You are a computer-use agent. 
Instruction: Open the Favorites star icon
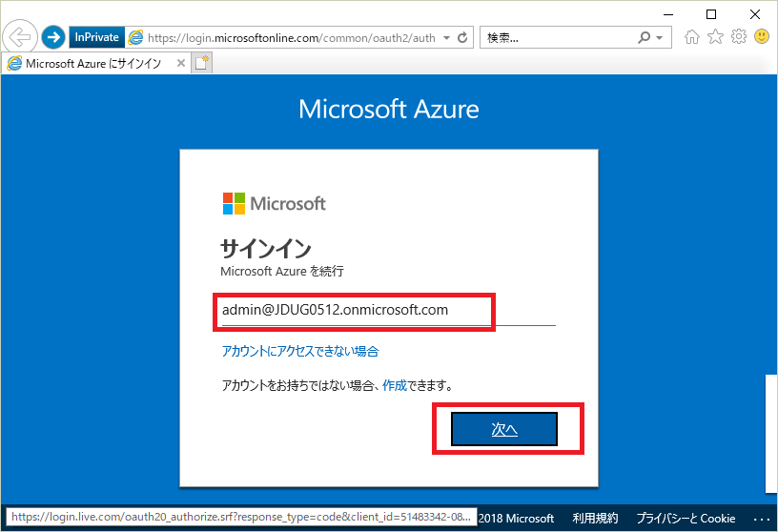[715, 37]
